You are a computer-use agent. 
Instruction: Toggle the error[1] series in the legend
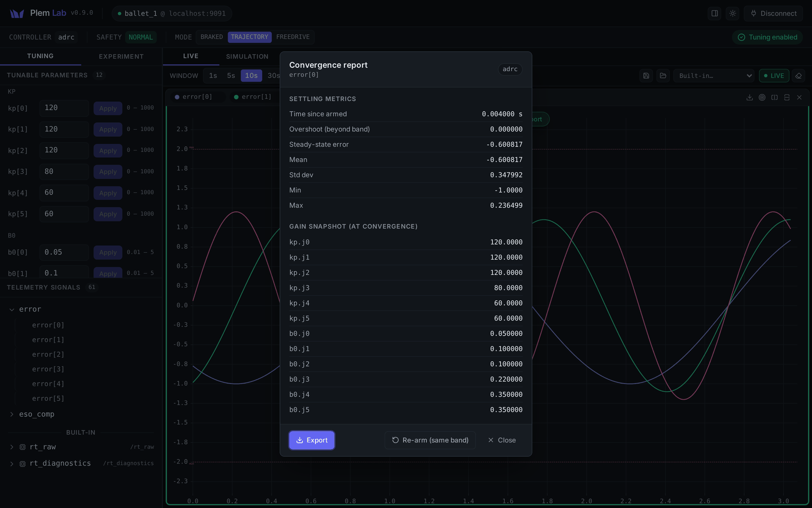[252, 97]
